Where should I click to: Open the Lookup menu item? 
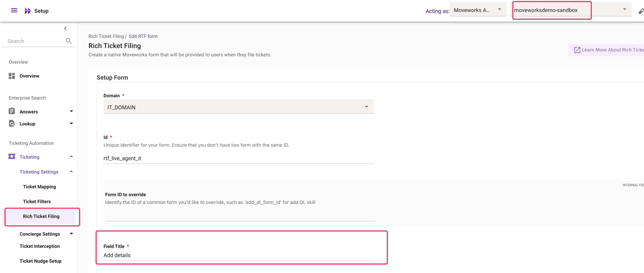click(27, 124)
